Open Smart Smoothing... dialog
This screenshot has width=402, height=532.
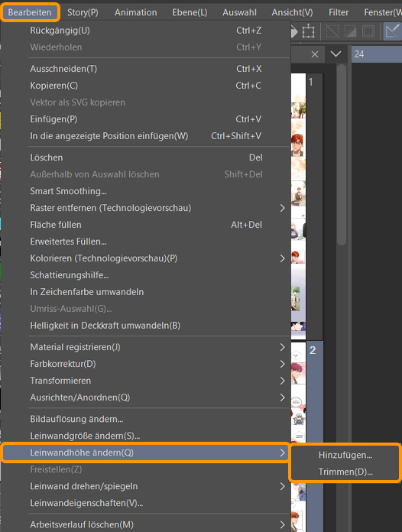click(145, 191)
